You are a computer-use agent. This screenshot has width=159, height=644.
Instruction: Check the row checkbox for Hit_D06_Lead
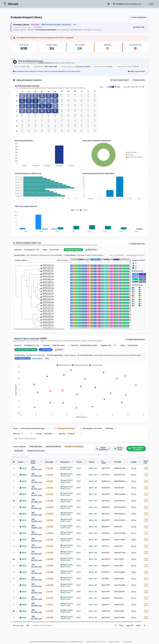(14, 618)
